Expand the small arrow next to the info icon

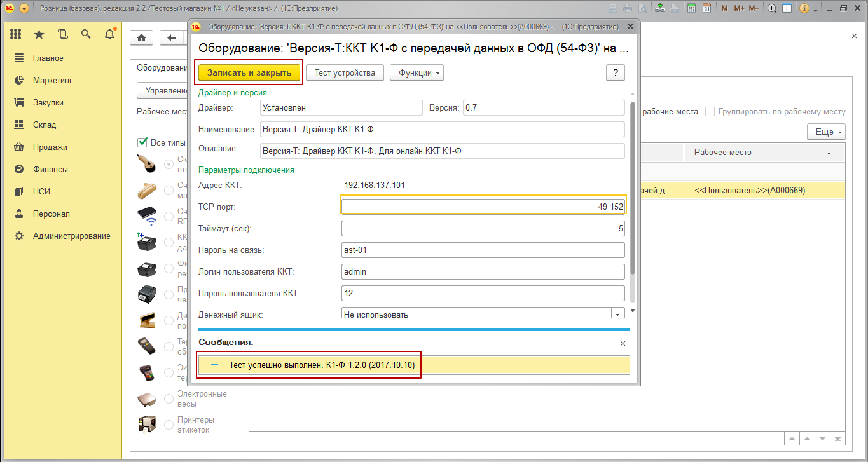click(814, 9)
